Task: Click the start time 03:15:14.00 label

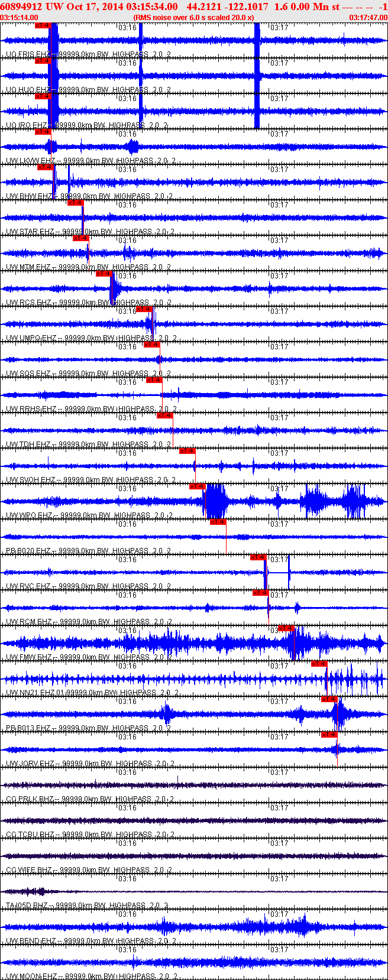Action: coord(20,18)
